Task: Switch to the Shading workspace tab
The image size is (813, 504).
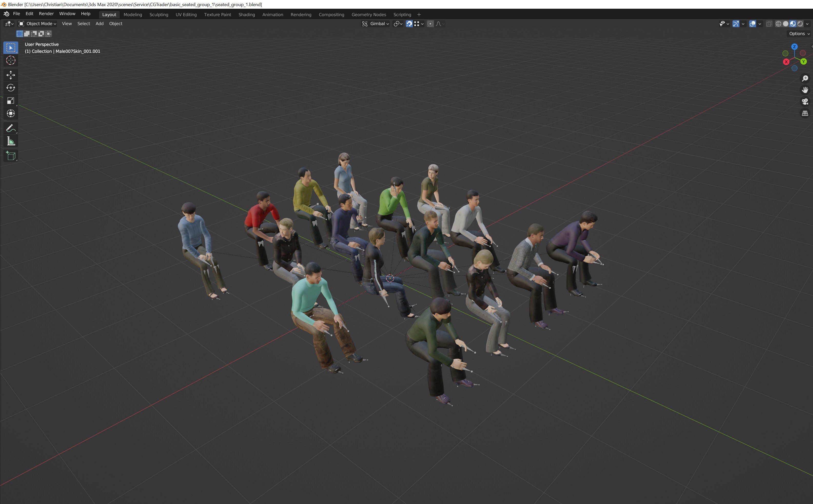Action: pos(247,14)
